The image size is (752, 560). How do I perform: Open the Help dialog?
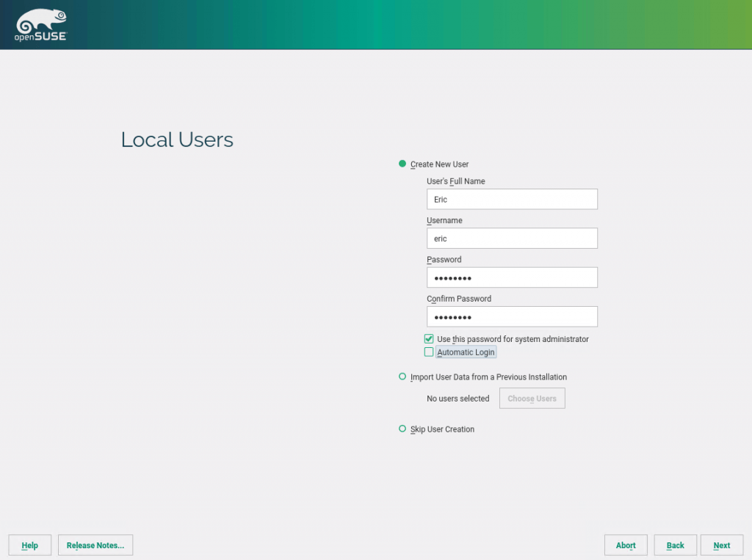tap(29, 545)
